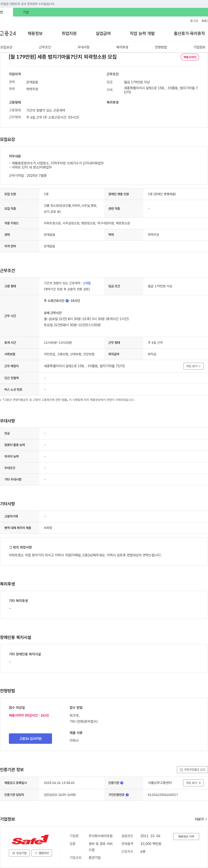This screenshot has height=868, width=208.
Task: Click the Safe1 company logo
Action: tap(30, 839)
